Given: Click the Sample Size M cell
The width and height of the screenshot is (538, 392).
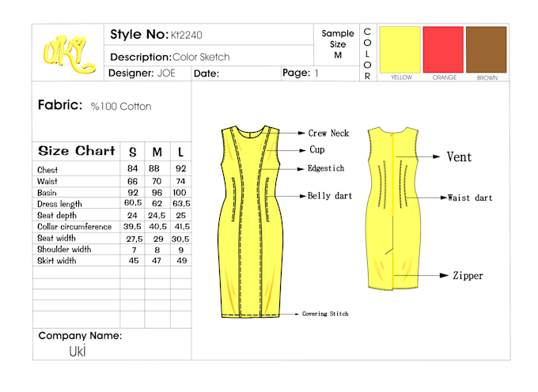Looking at the screenshot, I should point(338,44).
